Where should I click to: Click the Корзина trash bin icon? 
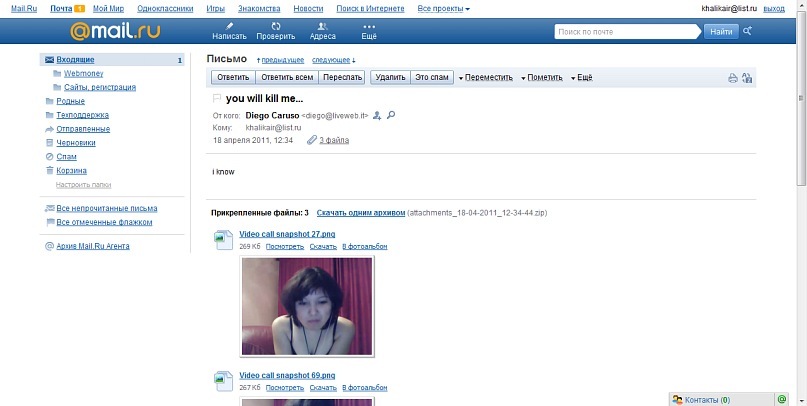(x=49, y=170)
